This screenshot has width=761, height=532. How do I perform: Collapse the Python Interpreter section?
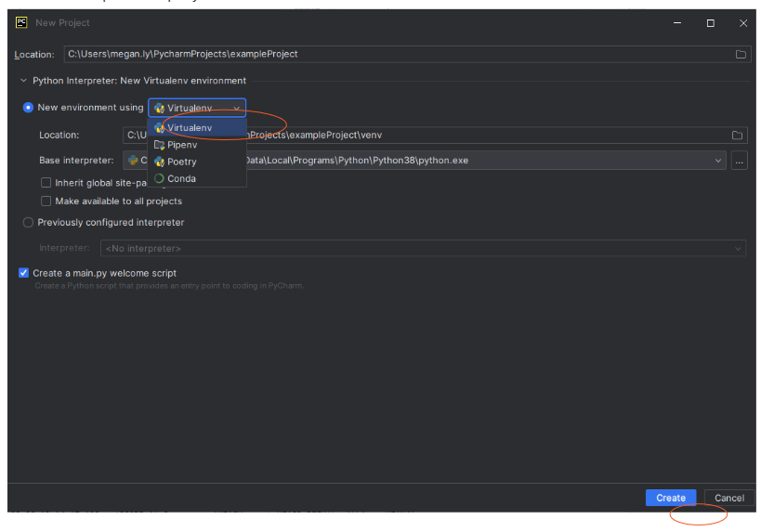24,81
